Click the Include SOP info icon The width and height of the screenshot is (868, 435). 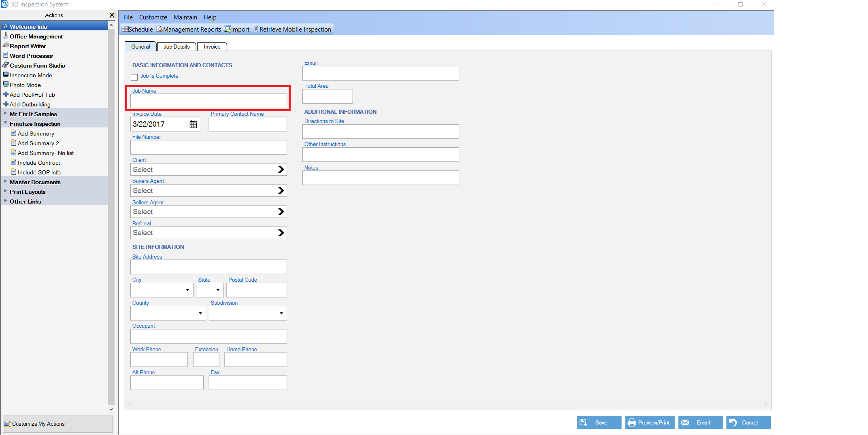[14, 172]
